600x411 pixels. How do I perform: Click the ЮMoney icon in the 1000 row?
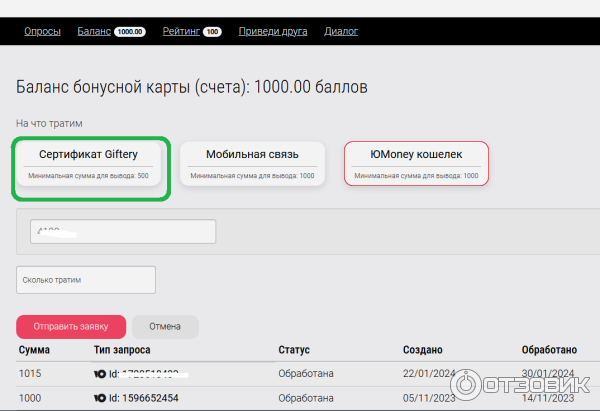click(x=100, y=397)
